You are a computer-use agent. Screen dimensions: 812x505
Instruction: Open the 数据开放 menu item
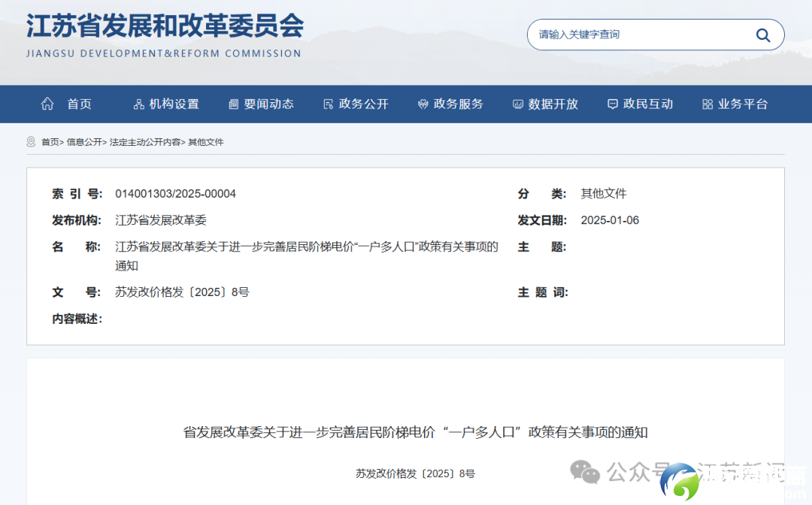[553, 104]
